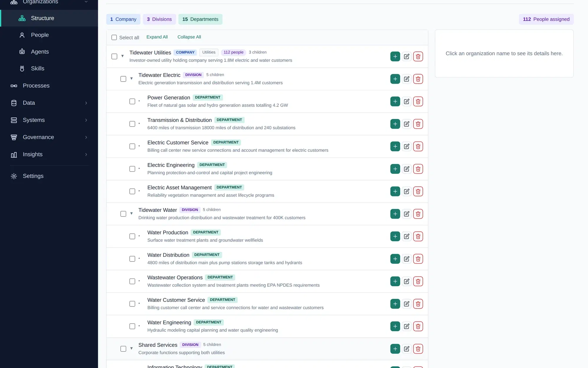Click the Collapse All link
This screenshot has height=368, width=588.
click(x=189, y=37)
